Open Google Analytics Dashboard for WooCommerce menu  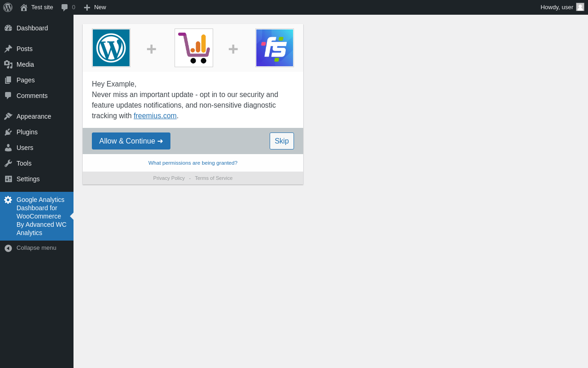(37, 216)
